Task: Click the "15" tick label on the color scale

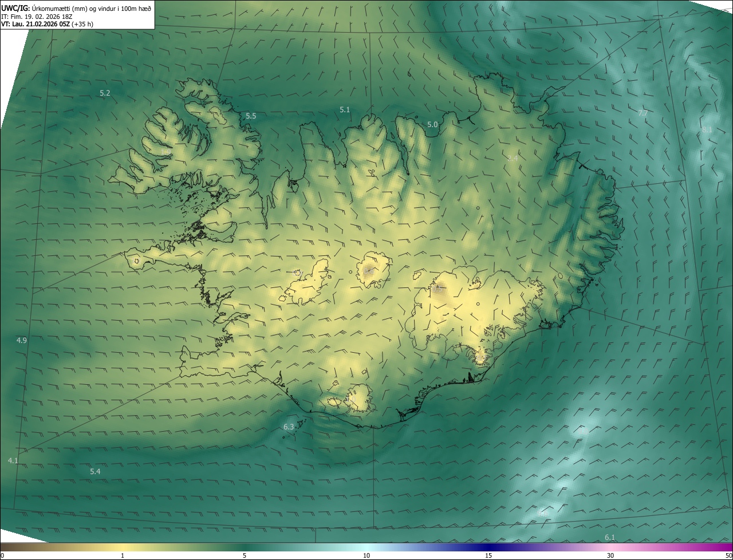Action: pyautogui.click(x=488, y=555)
